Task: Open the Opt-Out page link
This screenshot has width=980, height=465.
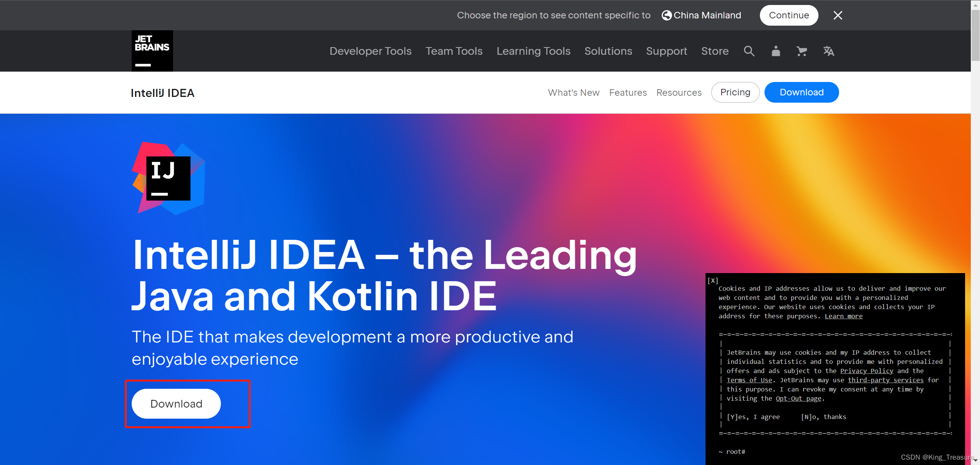Action: click(x=799, y=398)
